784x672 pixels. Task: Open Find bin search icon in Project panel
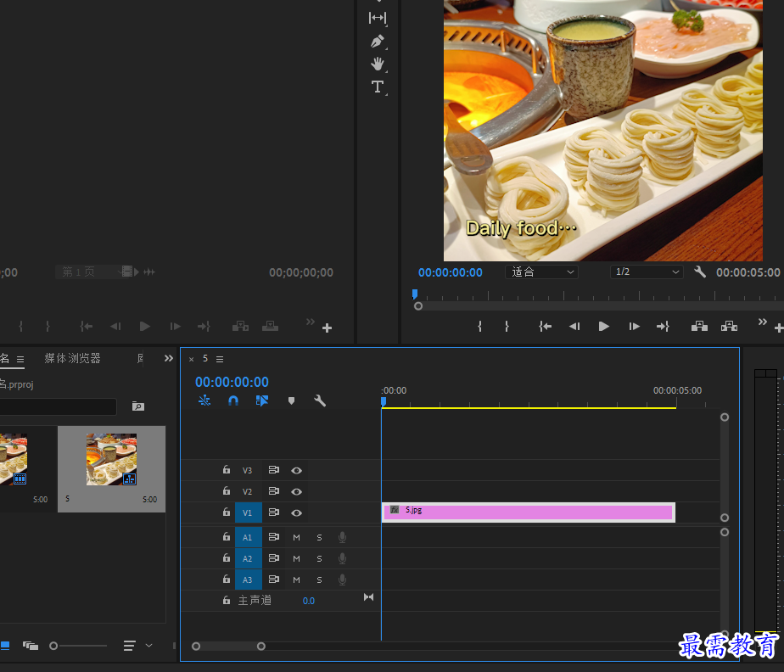(x=138, y=406)
